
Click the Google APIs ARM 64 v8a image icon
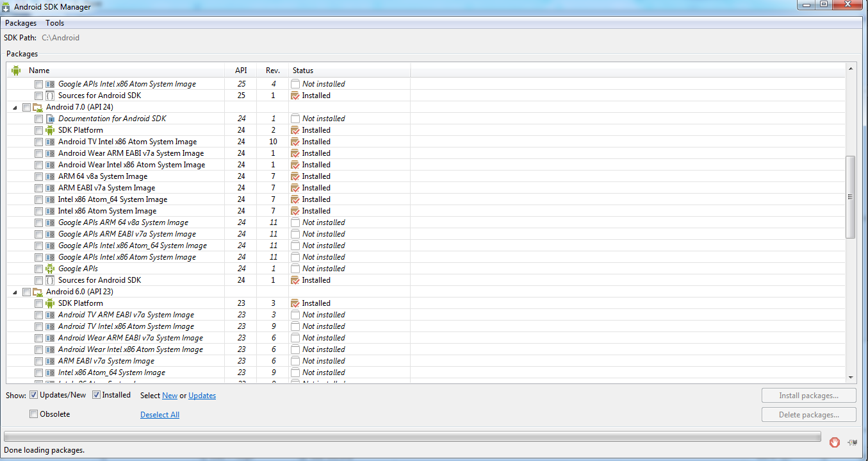[x=50, y=222]
